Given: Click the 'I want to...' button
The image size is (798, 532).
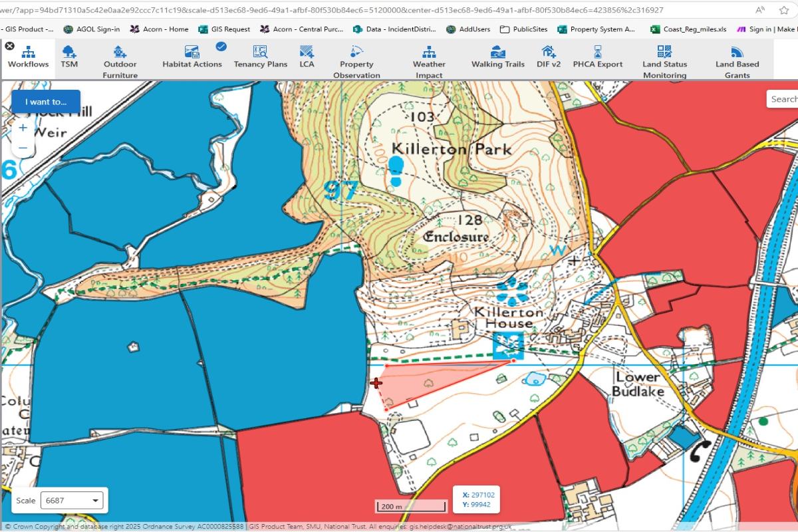Looking at the screenshot, I should 45,101.
